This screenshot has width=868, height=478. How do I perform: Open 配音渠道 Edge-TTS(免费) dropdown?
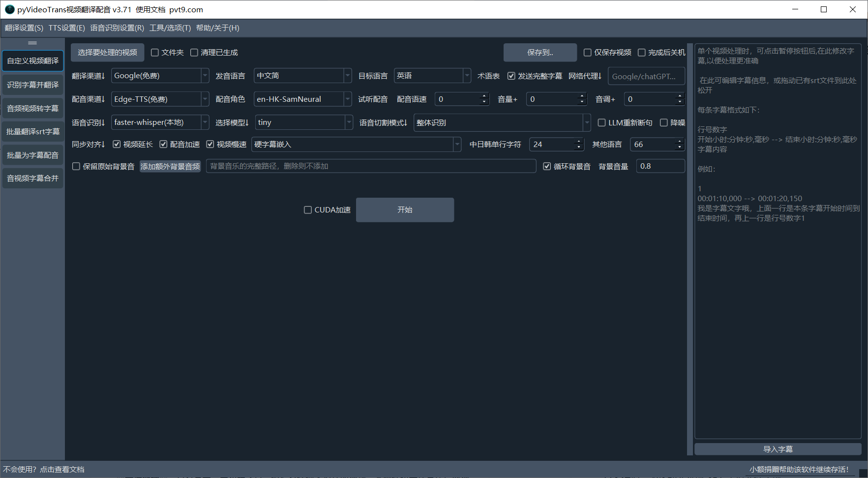tap(160, 99)
